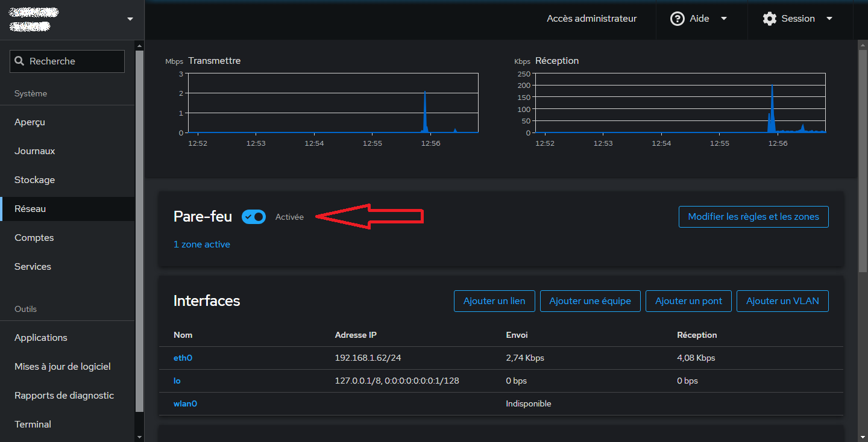This screenshot has height=442, width=868.
Task: Open the lo interface link
Action: [177, 381]
